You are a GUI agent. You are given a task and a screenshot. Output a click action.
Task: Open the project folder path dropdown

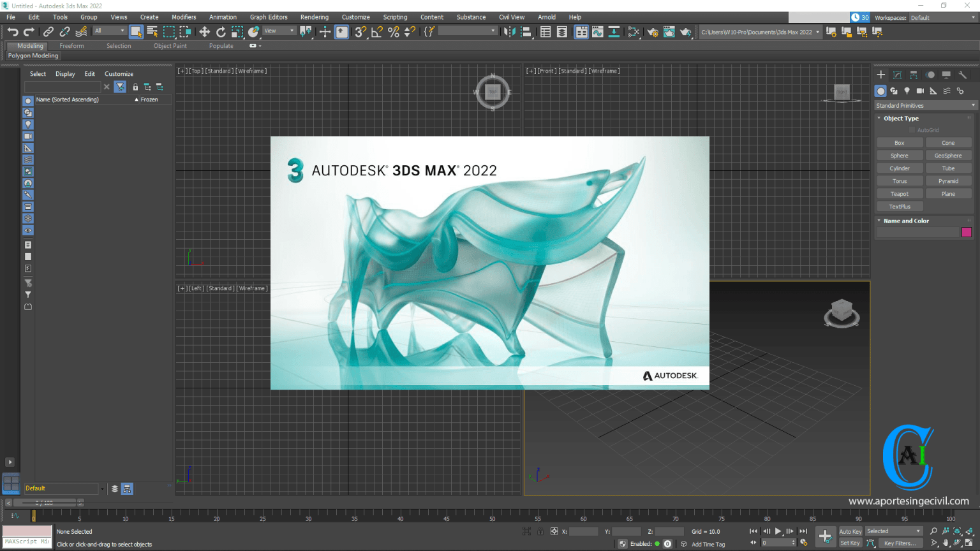click(x=760, y=32)
